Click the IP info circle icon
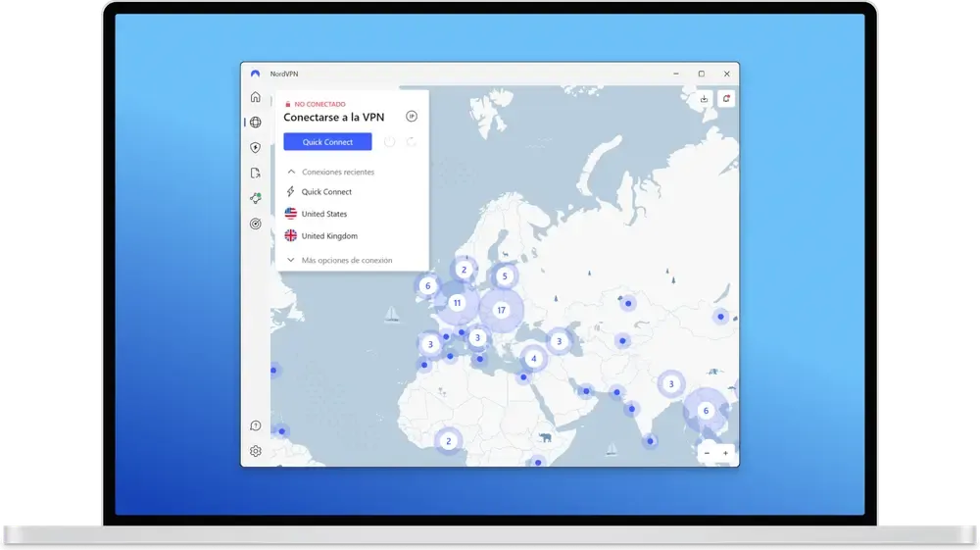This screenshot has width=980, height=550. click(x=412, y=117)
